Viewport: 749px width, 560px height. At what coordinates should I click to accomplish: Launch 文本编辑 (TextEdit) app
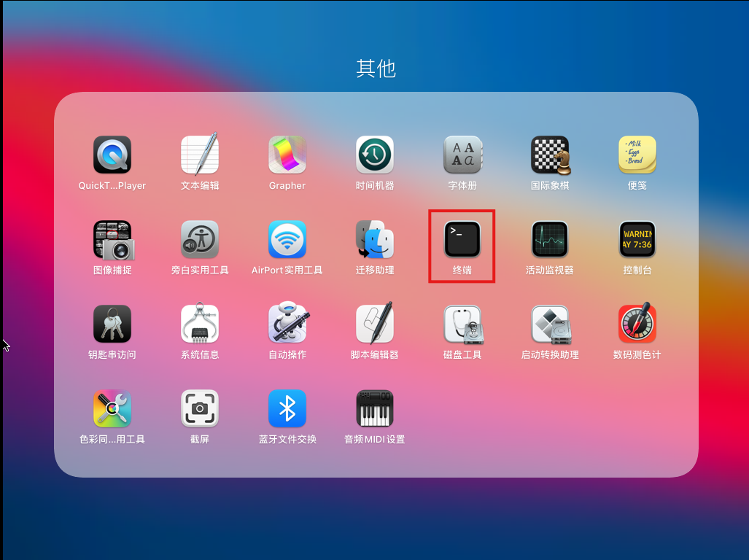click(x=200, y=155)
